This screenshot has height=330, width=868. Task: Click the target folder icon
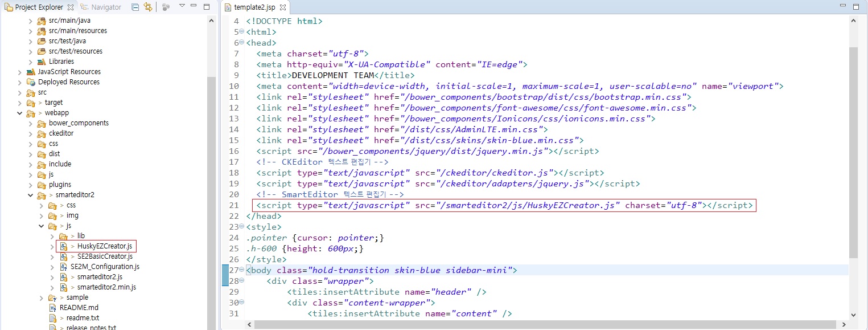tap(31, 103)
